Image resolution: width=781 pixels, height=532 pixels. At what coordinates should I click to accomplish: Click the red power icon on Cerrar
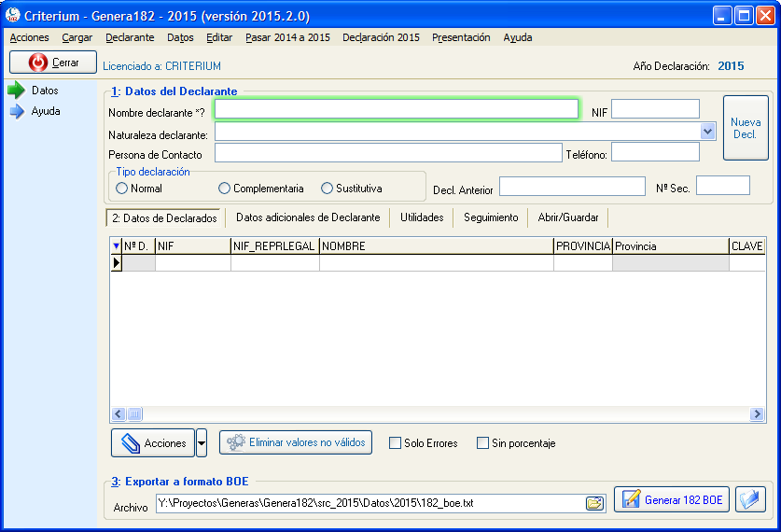(x=38, y=63)
